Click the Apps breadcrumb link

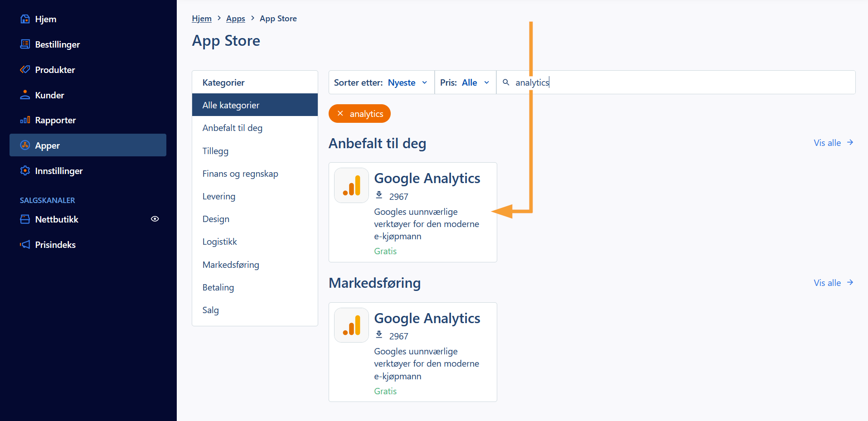236,19
